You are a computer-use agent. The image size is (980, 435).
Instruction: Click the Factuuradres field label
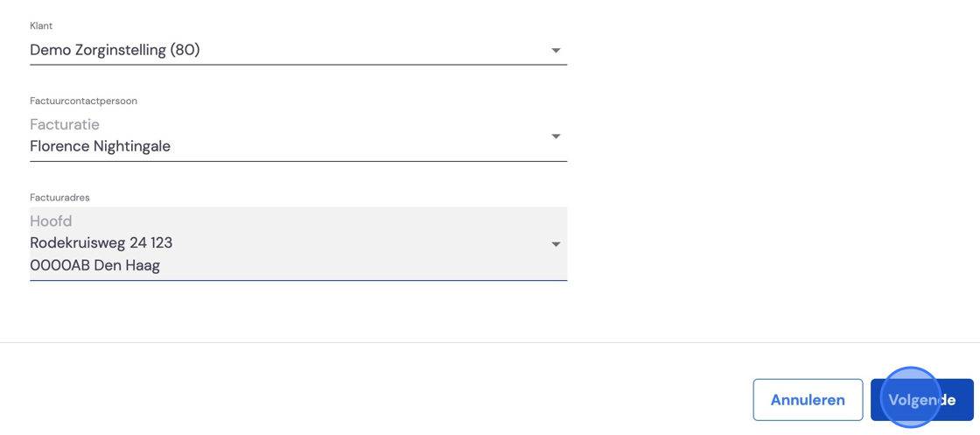pos(60,198)
